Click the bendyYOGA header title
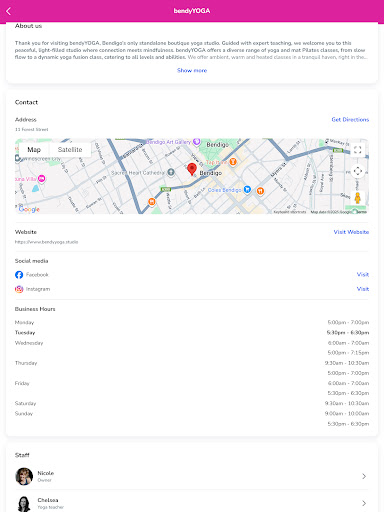This screenshot has width=384, height=512. pyautogui.click(x=192, y=11)
